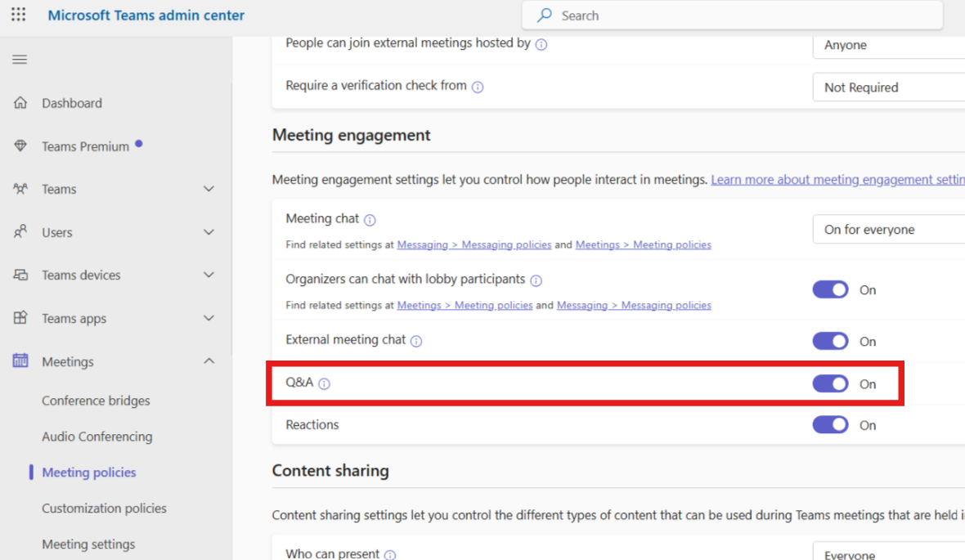Show info for lobby participants chat setting
Screen dimensions: 965x560
536,280
